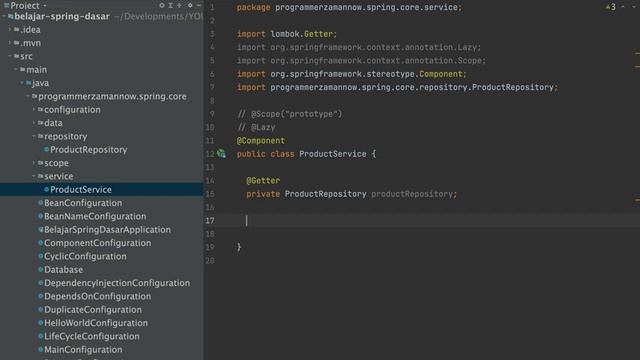Select the configuration package label

[x=72, y=109]
